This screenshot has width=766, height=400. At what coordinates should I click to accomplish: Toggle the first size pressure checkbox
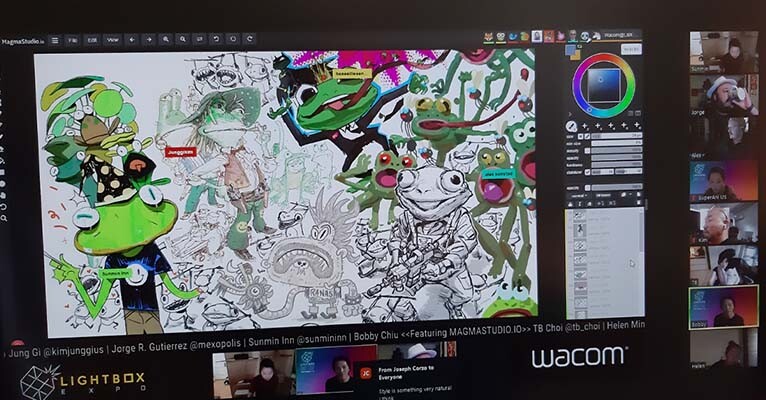coord(580,136)
